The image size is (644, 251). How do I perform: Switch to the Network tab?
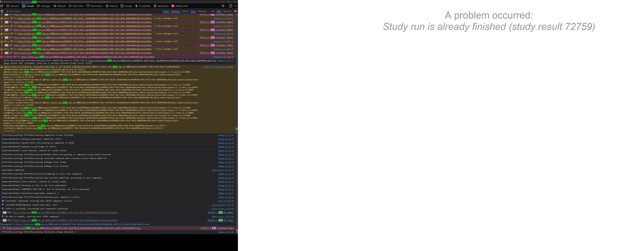59,6
